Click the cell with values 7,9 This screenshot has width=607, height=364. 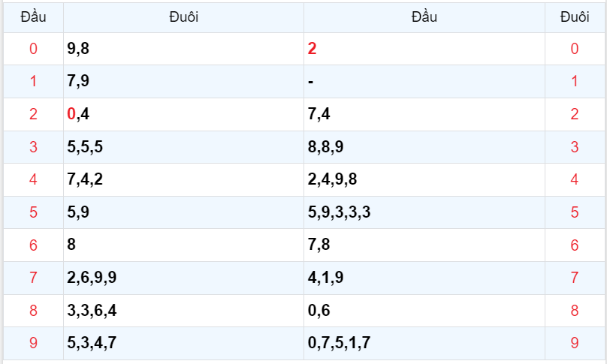coord(78,82)
